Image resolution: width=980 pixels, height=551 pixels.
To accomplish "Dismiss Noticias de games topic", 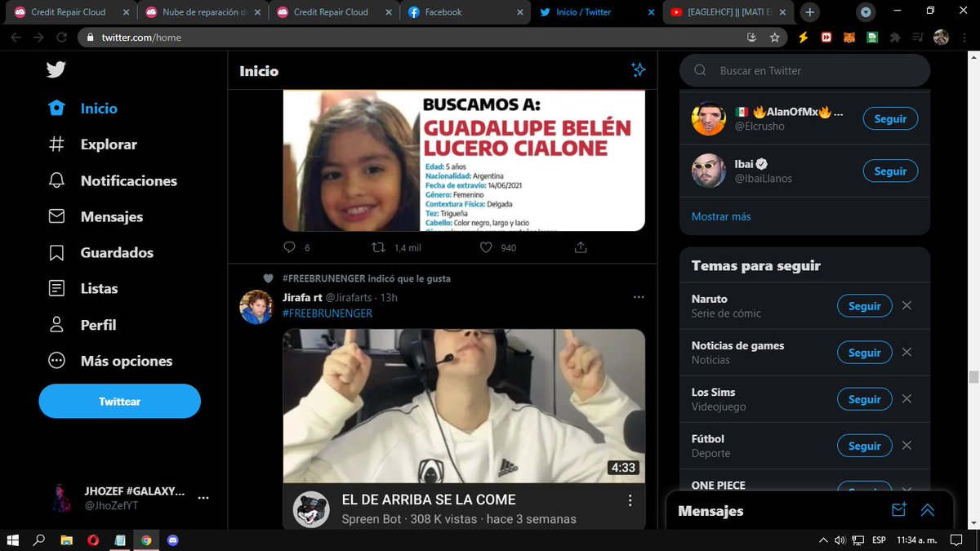I will [906, 353].
